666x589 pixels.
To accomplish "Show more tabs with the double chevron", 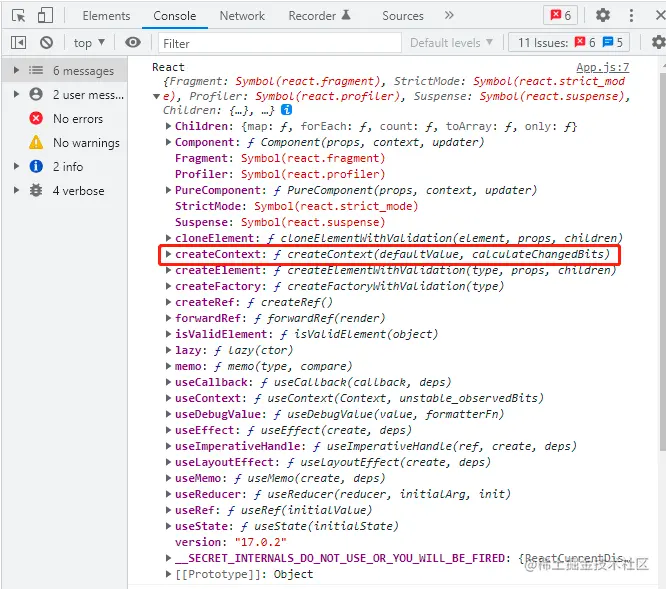I will coord(449,15).
